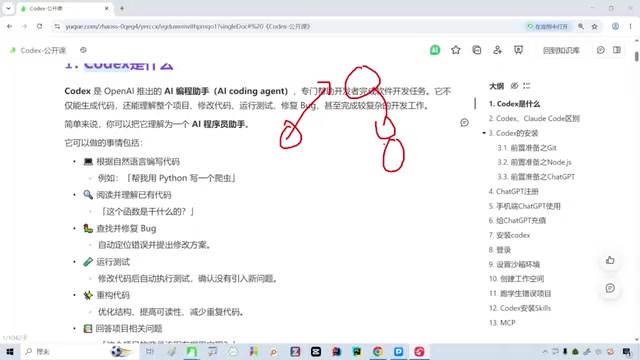
Task: Open the Chrome three-dot menu
Action: 630,26
